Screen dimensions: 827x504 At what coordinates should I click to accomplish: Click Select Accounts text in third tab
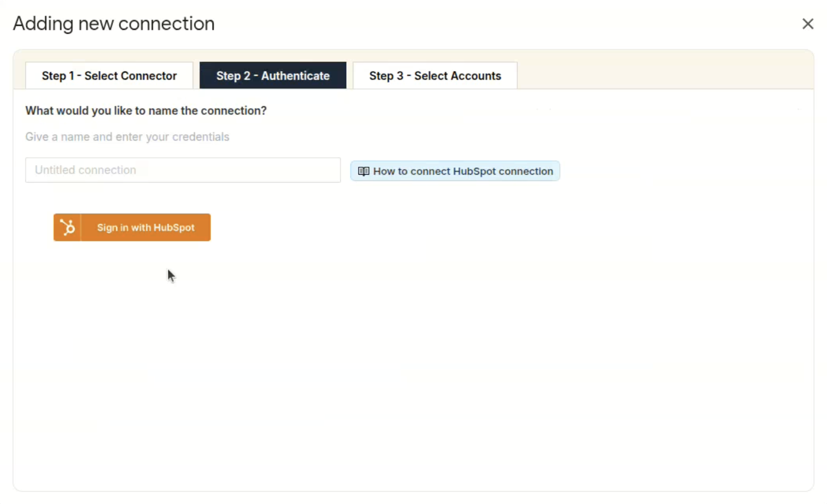pos(458,76)
